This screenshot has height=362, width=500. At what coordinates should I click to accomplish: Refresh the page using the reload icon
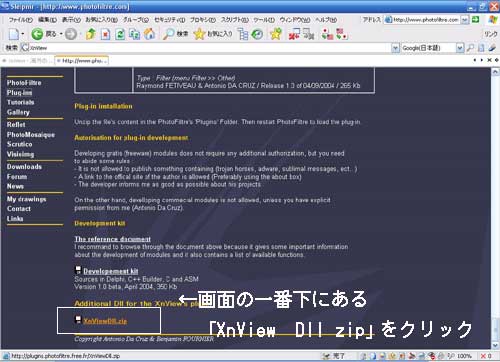(120, 34)
